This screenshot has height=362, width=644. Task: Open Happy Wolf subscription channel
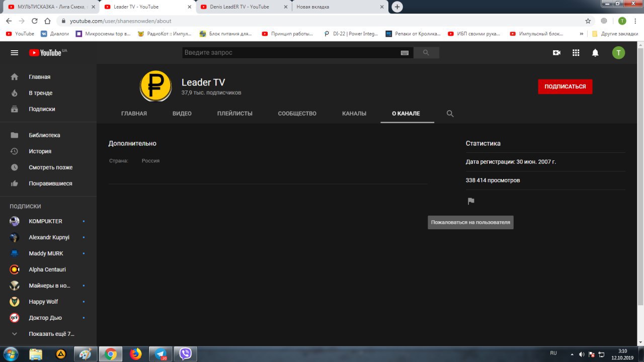tap(48, 302)
